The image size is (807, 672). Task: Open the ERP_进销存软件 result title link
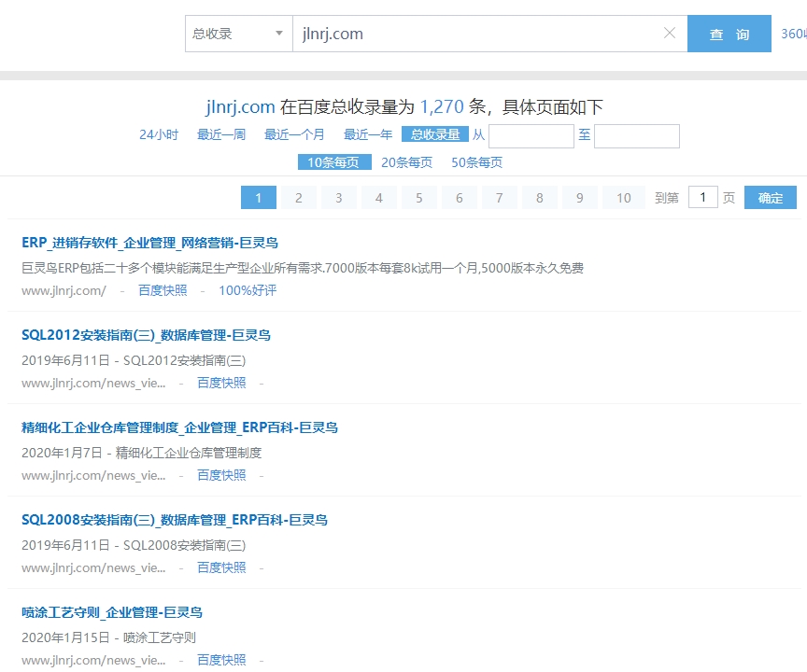[149, 243]
